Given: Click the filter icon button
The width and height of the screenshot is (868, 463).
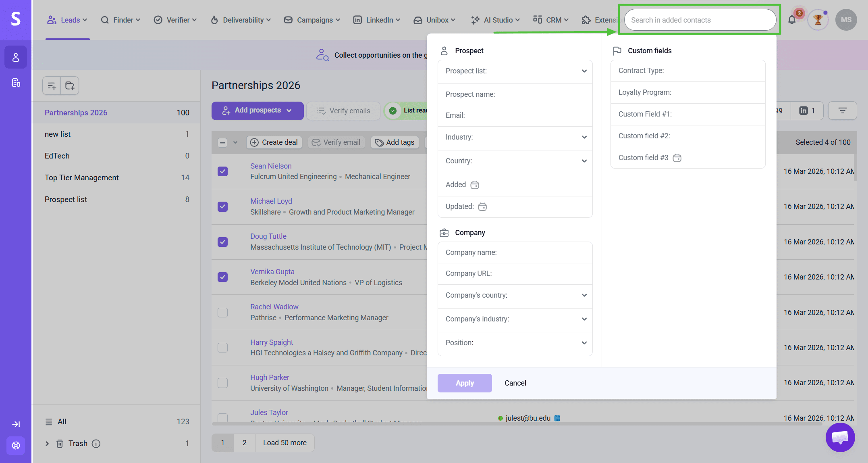Looking at the screenshot, I should [842, 111].
